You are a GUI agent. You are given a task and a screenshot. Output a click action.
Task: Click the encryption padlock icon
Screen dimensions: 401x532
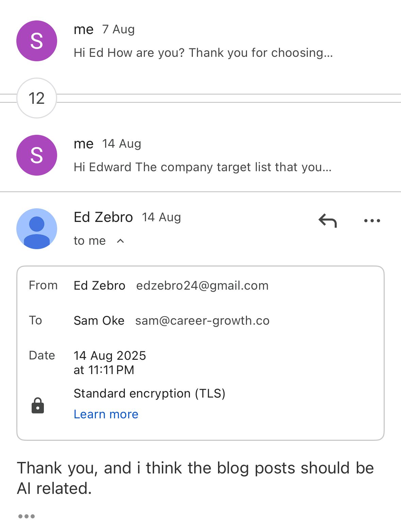(38, 405)
